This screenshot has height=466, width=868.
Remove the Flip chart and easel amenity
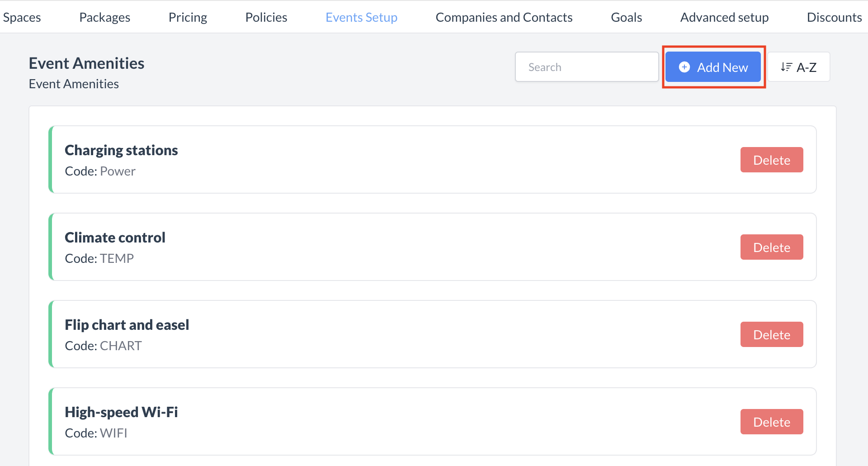771,334
